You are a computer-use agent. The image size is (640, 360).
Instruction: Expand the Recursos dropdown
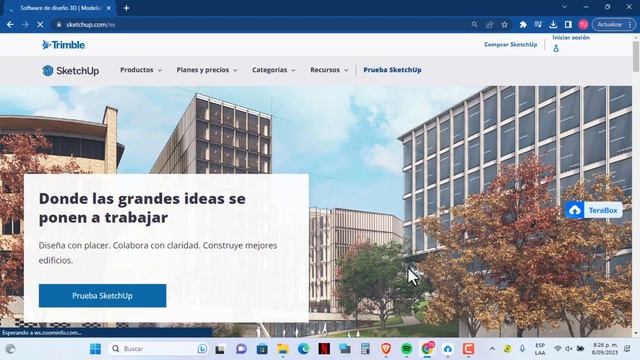click(329, 70)
